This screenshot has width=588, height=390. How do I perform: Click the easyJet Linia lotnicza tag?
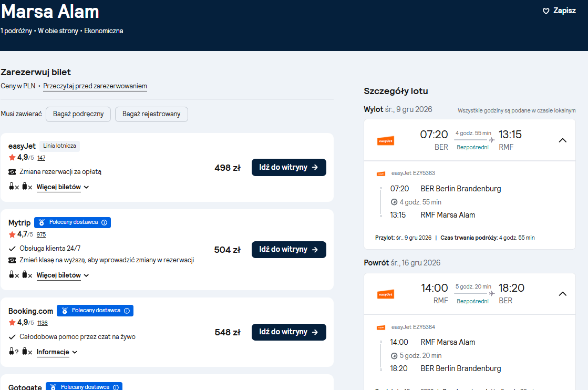[x=59, y=146]
